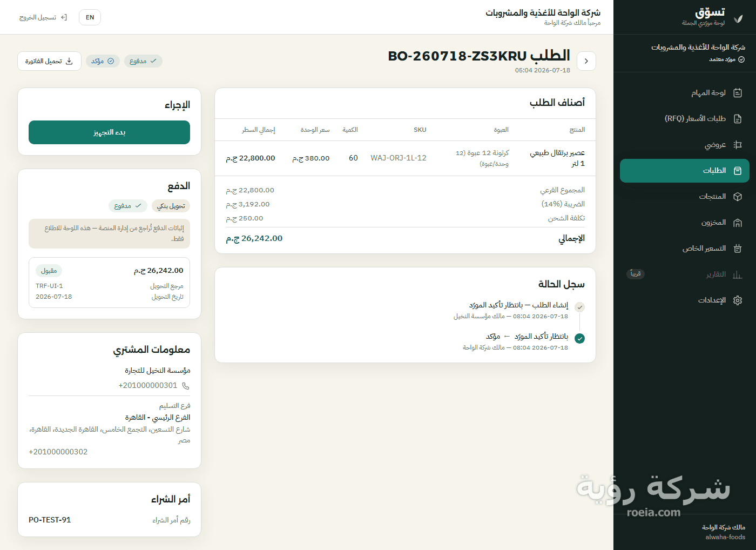Click the مدفوع tag in الدفع card

point(128,206)
